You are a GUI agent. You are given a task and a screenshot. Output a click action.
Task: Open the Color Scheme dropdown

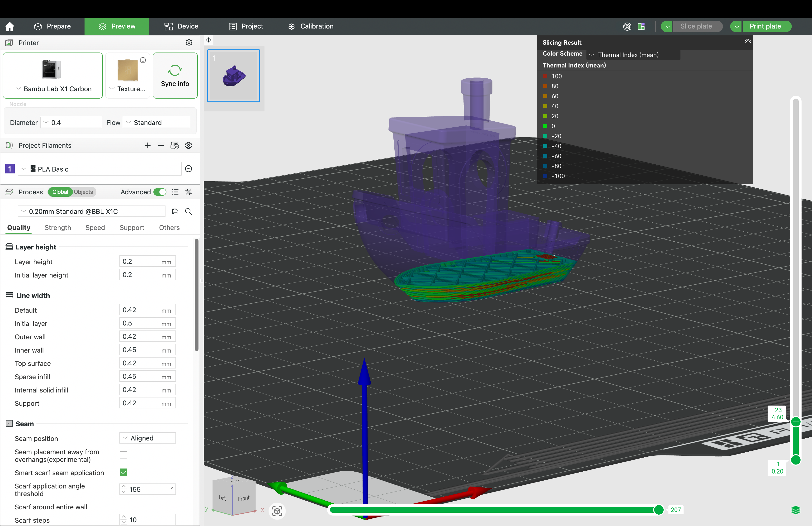click(633, 55)
